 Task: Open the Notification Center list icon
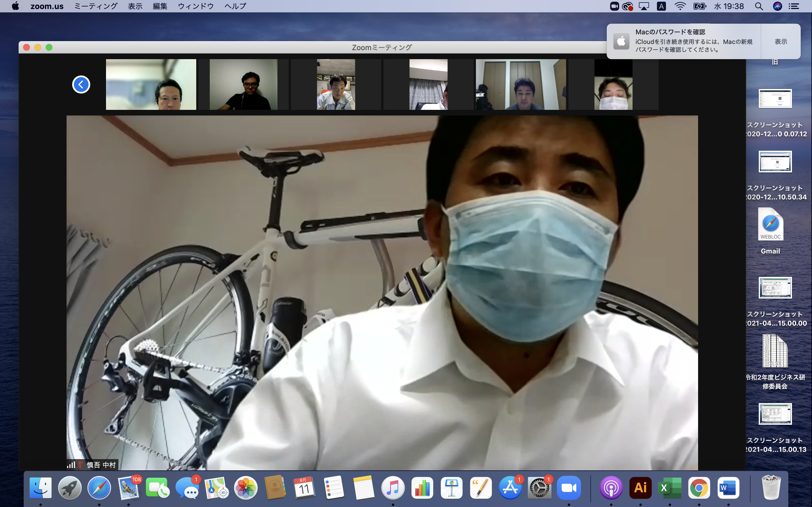coord(794,6)
